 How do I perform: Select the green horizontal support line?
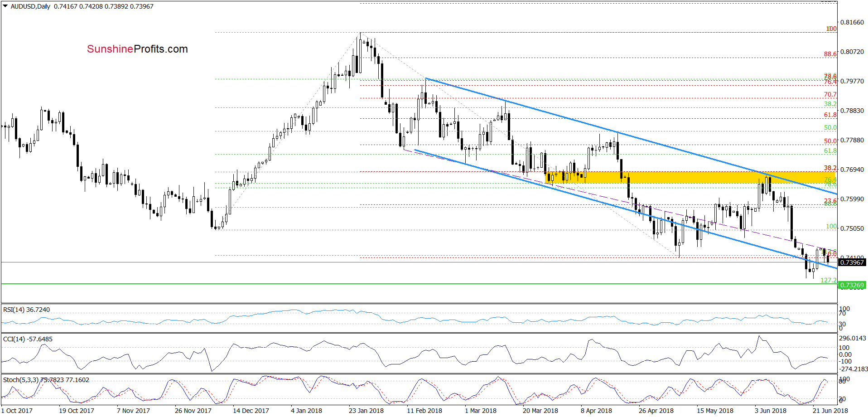click(419, 284)
